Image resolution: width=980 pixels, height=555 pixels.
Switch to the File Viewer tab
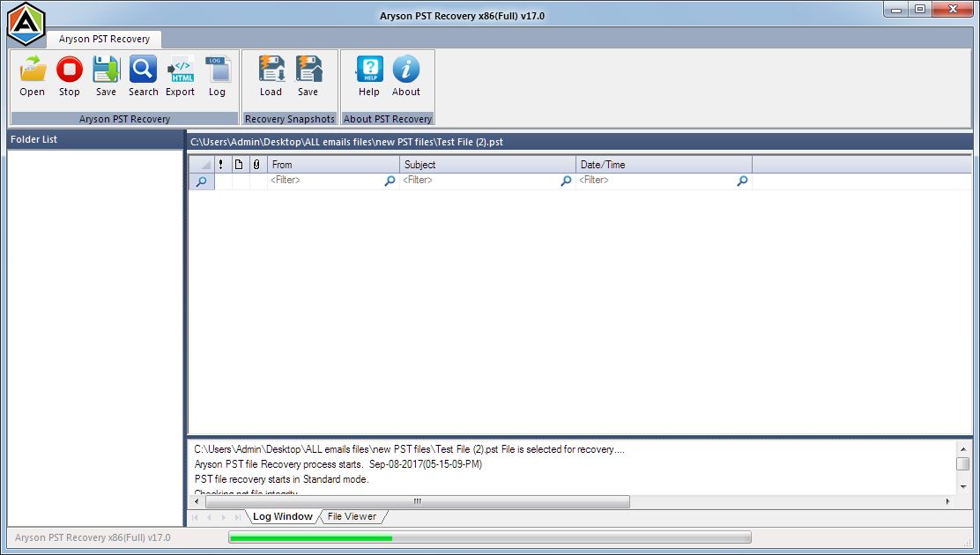click(353, 516)
